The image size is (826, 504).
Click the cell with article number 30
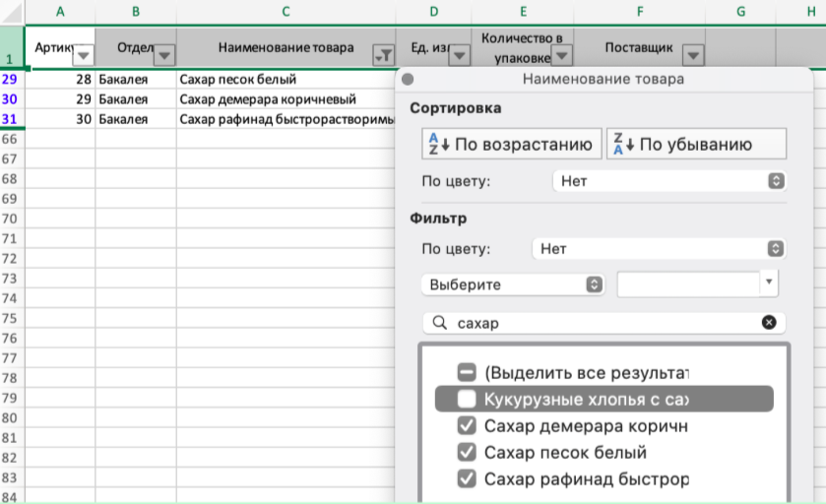click(x=60, y=119)
